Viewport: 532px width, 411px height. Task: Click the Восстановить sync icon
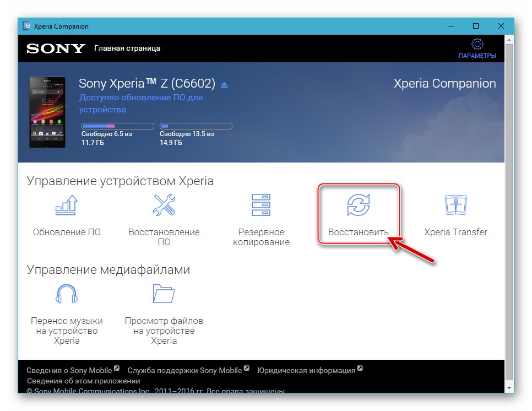point(359,205)
